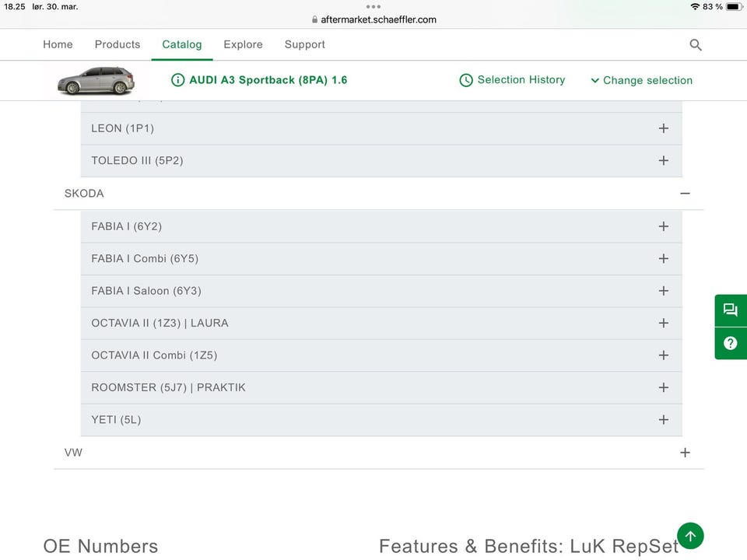
Task: Select the Catalog tab
Action: coord(182,44)
